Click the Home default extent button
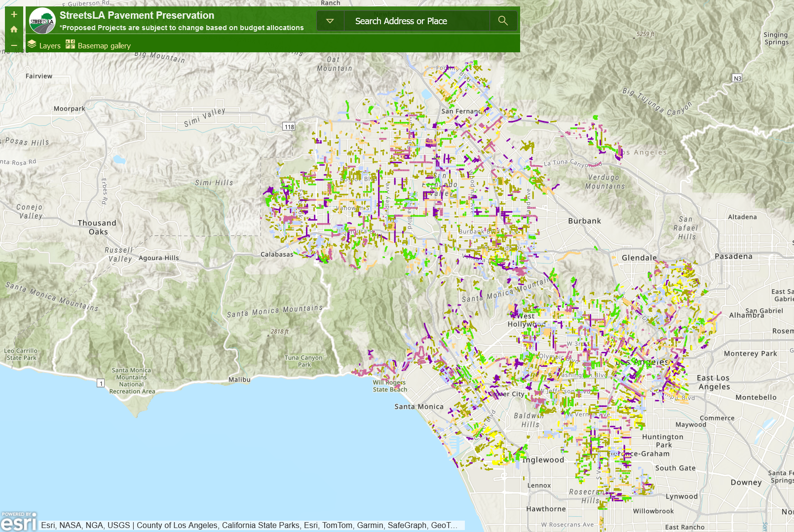 point(14,30)
